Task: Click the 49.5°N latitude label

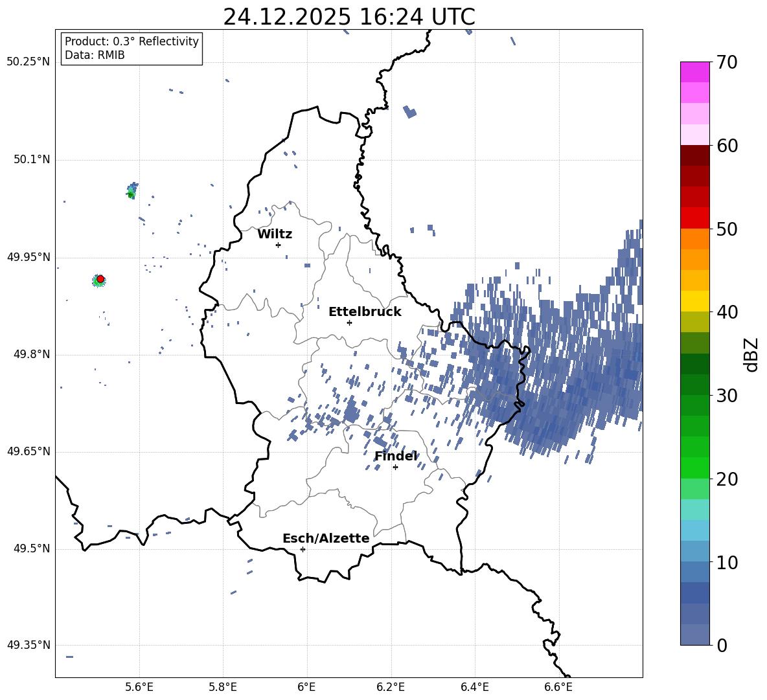Action: click(32, 548)
